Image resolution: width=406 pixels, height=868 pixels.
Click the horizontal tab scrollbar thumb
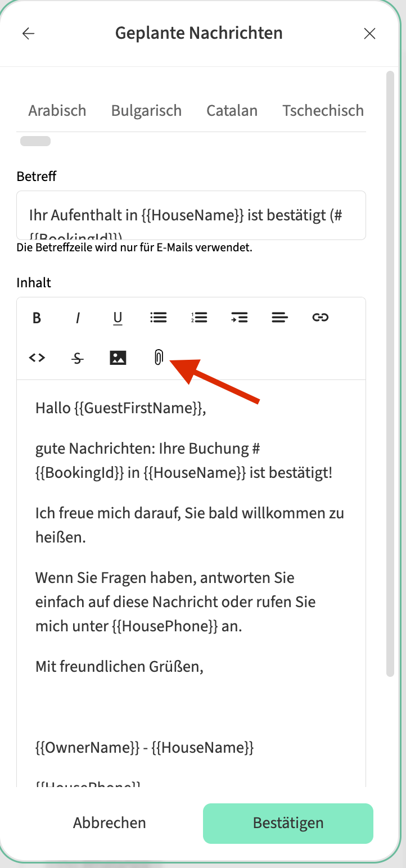click(x=35, y=141)
